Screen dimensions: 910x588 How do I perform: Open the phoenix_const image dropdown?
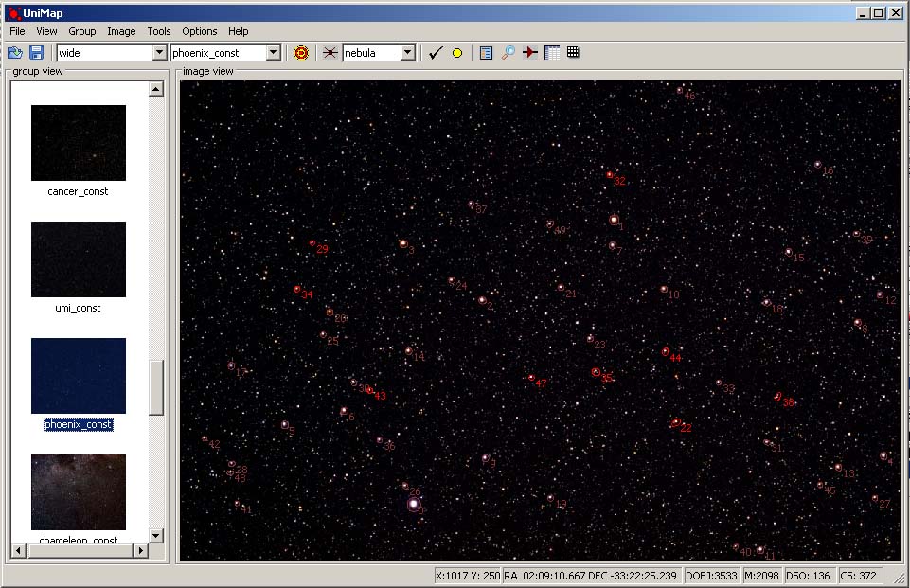click(x=274, y=53)
